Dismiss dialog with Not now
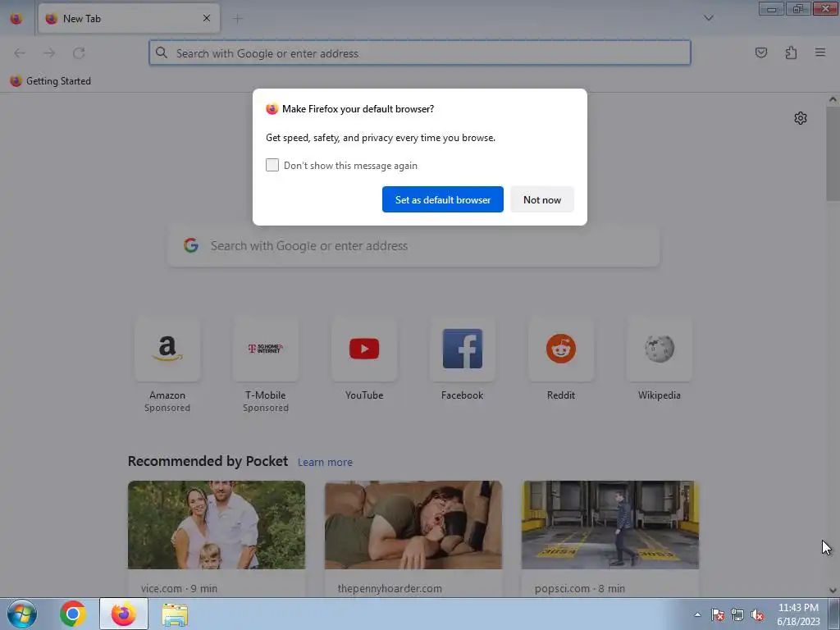Image resolution: width=840 pixels, height=630 pixels. click(542, 199)
